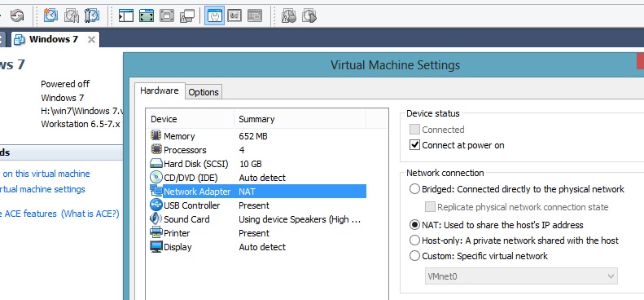
Task: Select the Hard Disk (SCSI) row label
Action: [x=196, y=164]
